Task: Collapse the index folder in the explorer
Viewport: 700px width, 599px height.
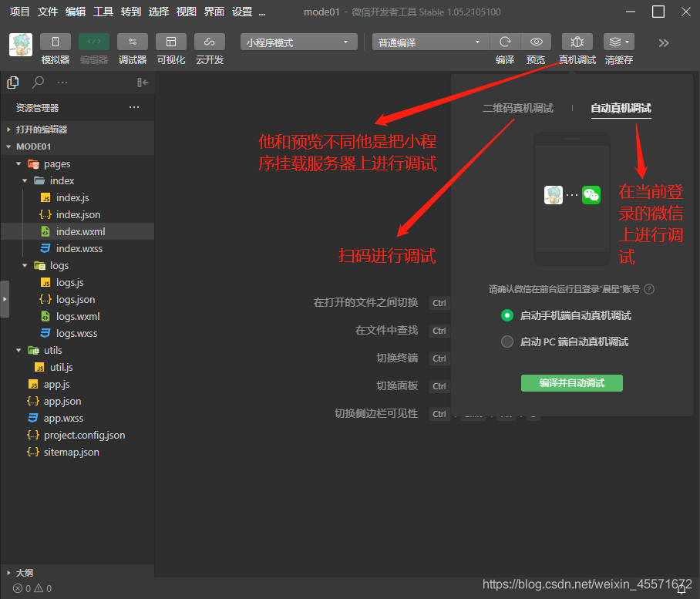Action: pos(25,180)
